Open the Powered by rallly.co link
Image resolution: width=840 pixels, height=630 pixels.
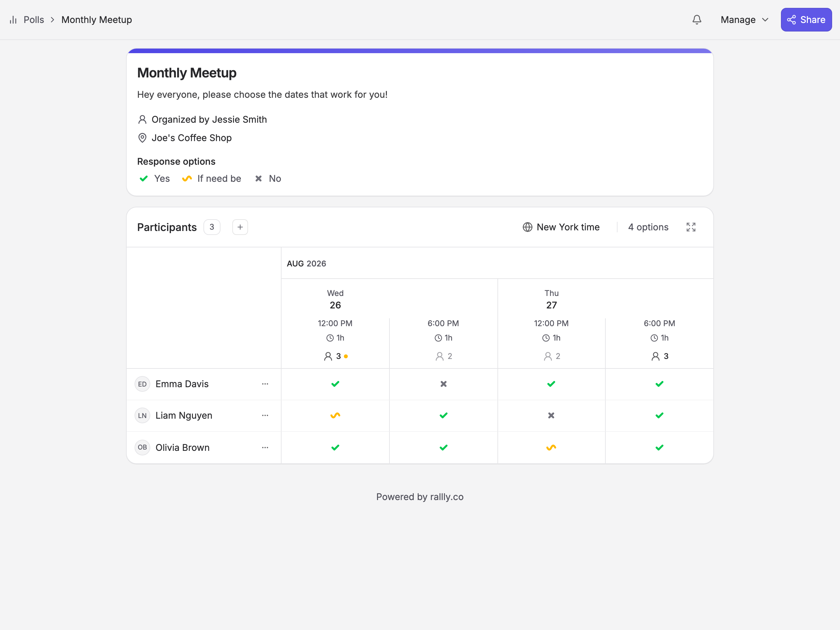(420, 497)
